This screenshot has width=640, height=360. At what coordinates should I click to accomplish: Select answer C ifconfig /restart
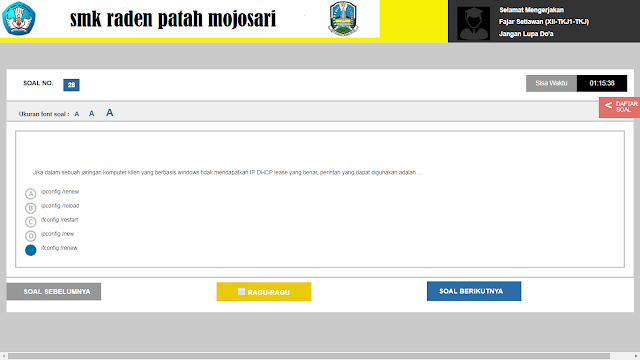(31, 222)
